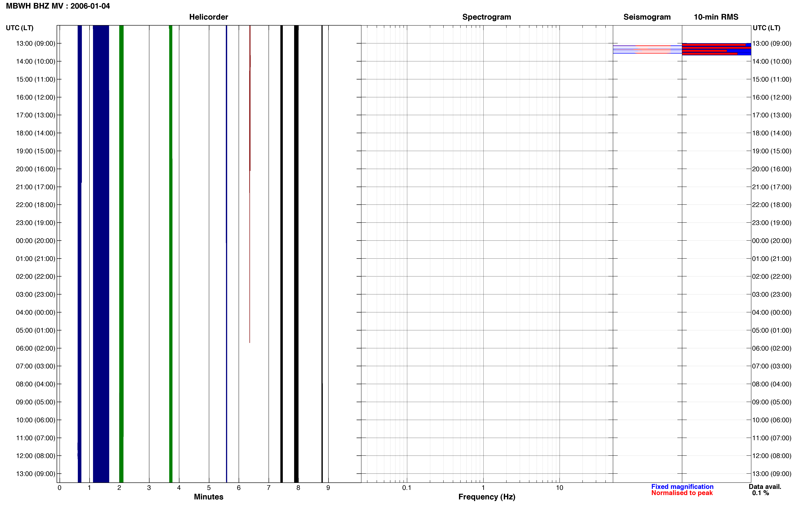Click 22:00 (18:00) on the Helicorder time axis
Image resolution: width=812 pixels, height=508 pixels.
pyautogui.click(x=36, y=205)
